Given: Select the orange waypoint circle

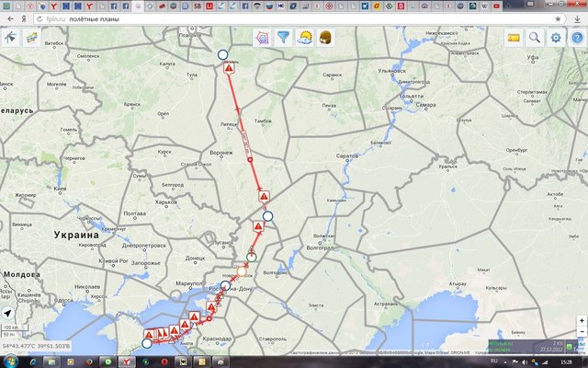Looking at the screenshot, I should click(x=242, y=271).
